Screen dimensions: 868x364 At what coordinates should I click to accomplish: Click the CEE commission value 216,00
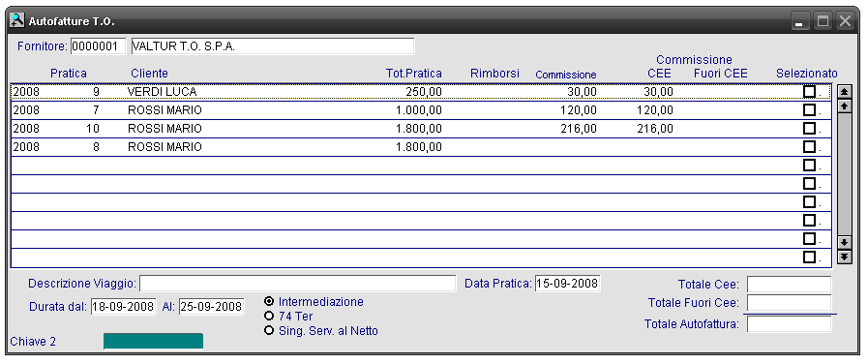655,129
